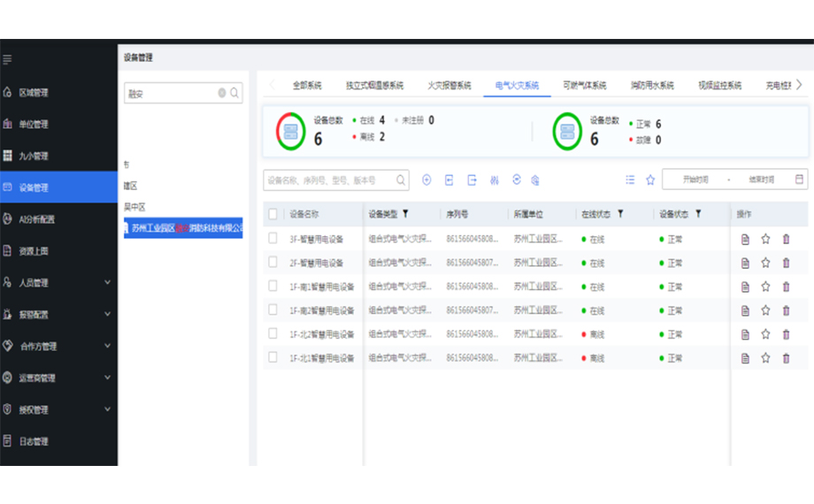Click the favorites star icon beside date range

tap(650, 179)
